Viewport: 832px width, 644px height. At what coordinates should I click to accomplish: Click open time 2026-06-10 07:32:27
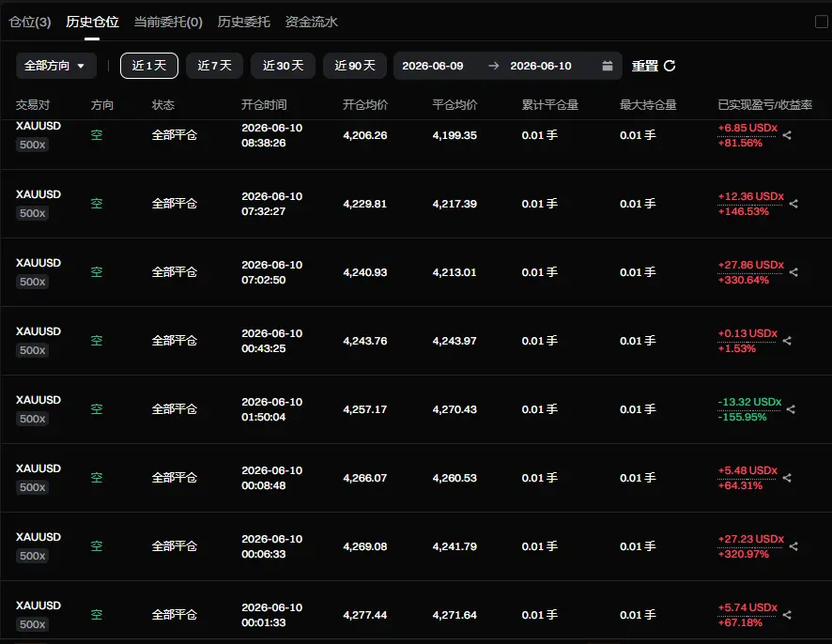pos(271,204)
